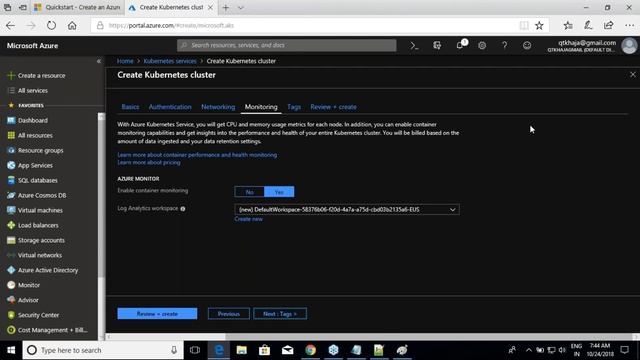Open Log Analytics workspace dropdown
This screenshot has width=640, height=360.
(347, 209)
